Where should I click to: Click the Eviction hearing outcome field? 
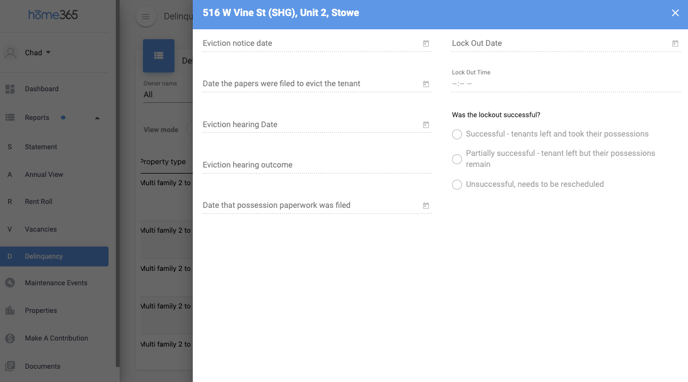[317, 165]
